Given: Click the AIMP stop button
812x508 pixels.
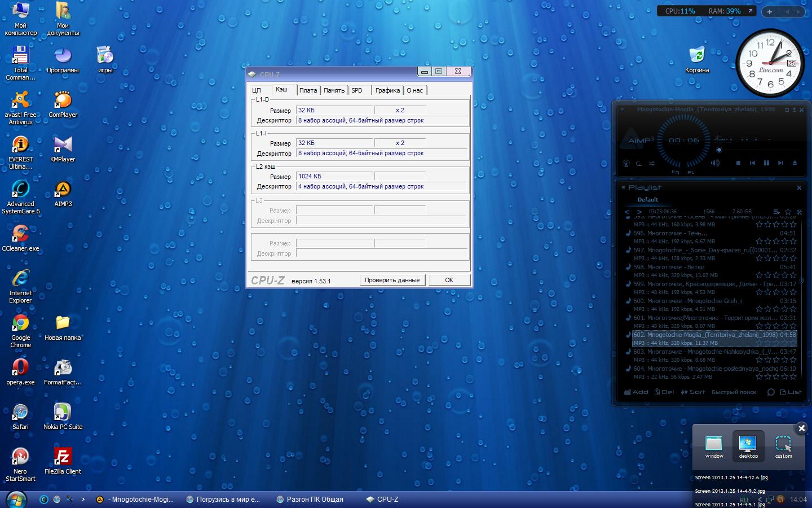Looking at the screenshot, I should pos(738,163).
